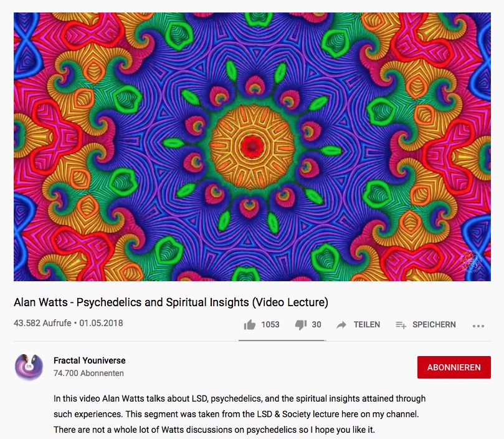
Task: Click the SPEICHERN save label
Action: coord(434,324)
